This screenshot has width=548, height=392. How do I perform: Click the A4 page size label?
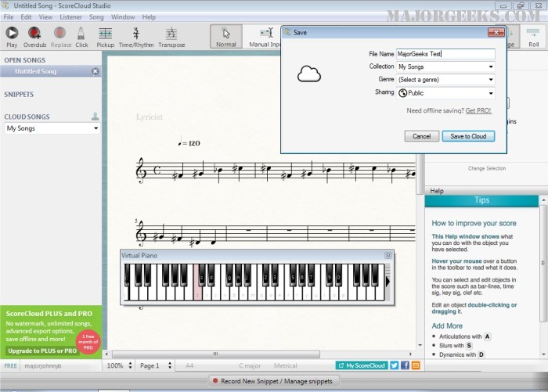[x=189, y=366]
